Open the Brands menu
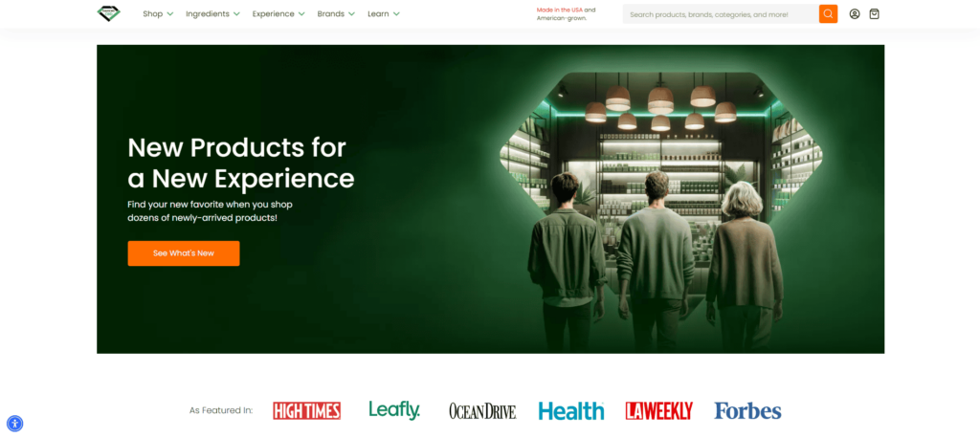This screenshot has height=438, width=980. coord(336,13)
